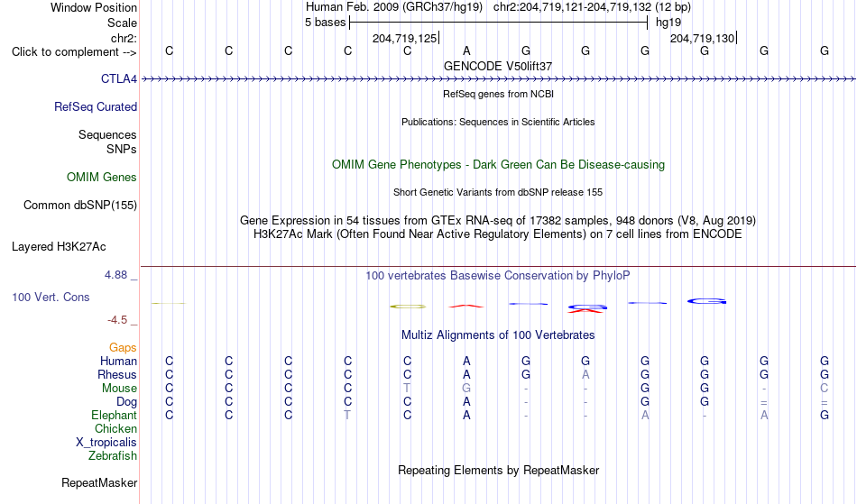Select the X_tropicalis species label
The height and width of the screenshot is (504, 857).
(x=106, y=443)
